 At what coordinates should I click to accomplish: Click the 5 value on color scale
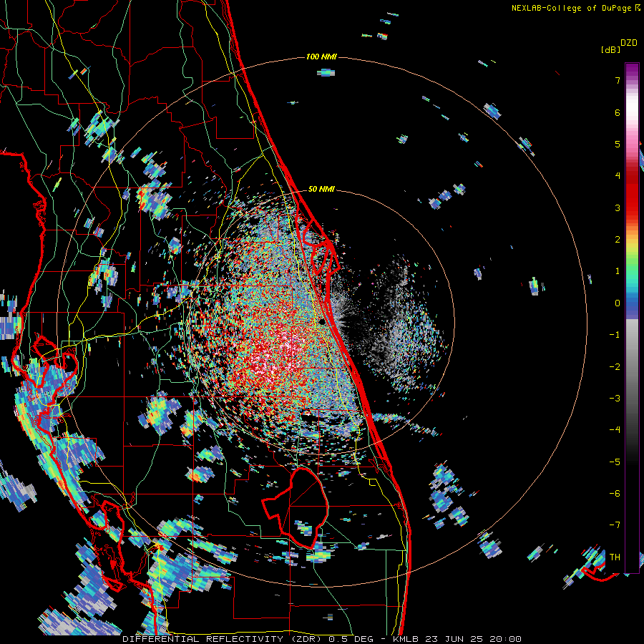[x=618, y=144]
